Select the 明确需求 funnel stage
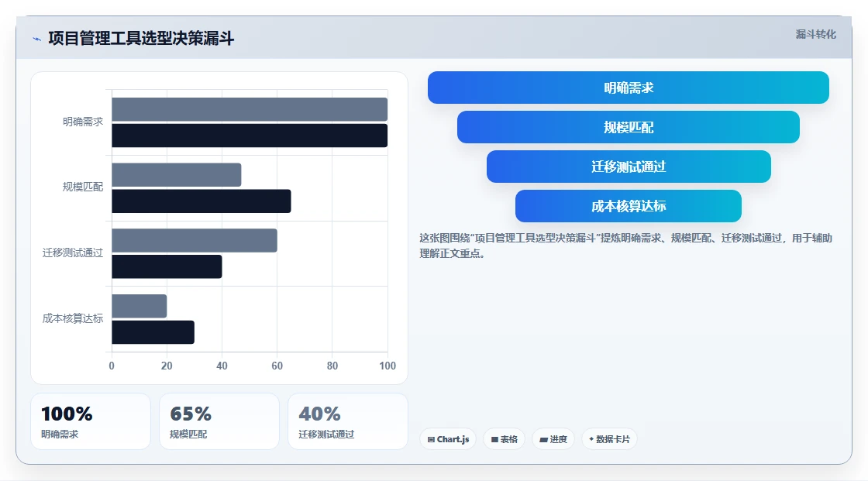Viewport: 868px width, 481px height. 629,88
